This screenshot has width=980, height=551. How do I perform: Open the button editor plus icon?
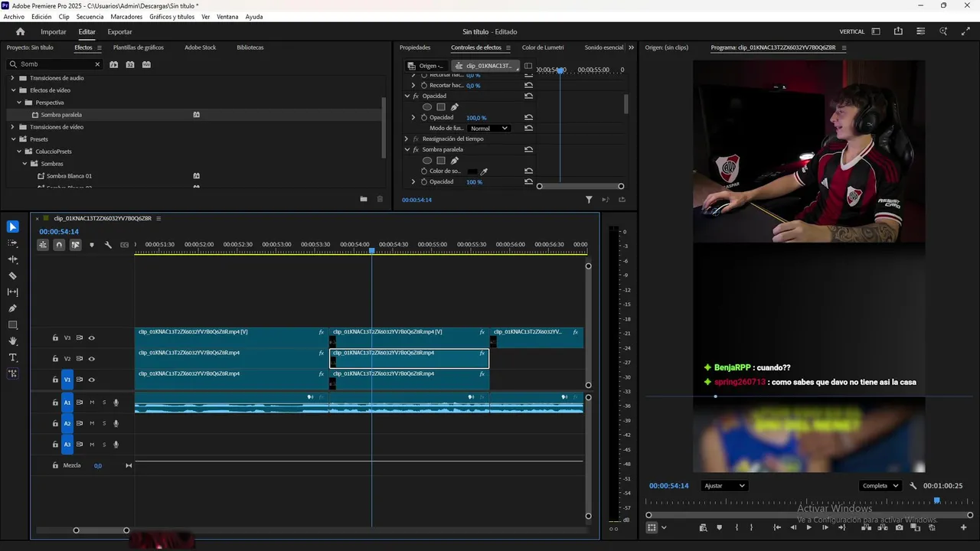[x=964, y=527]
